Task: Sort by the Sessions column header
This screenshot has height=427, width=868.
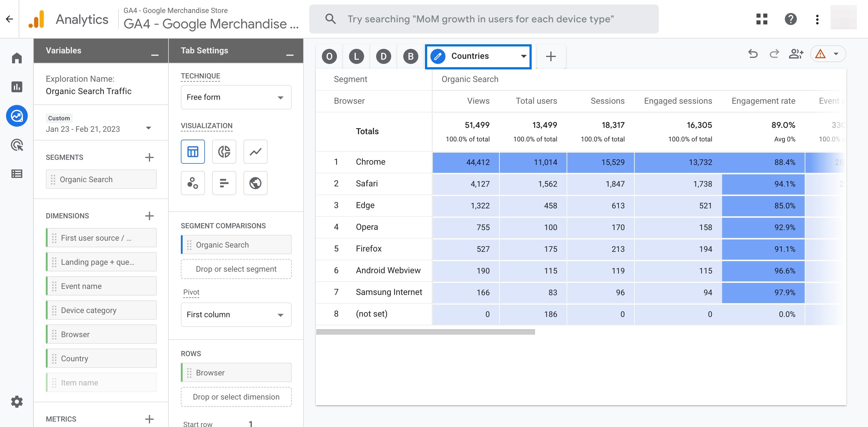Action: pyautogui.click(x=607, y=101)
